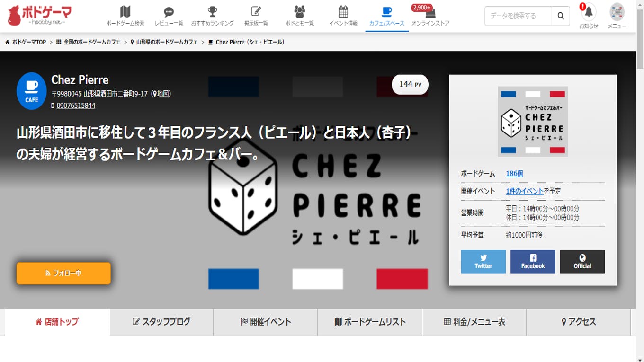This screenshot has width=644, height=362.
Task: Click the cafe phone number link
Action: (76, 106)
